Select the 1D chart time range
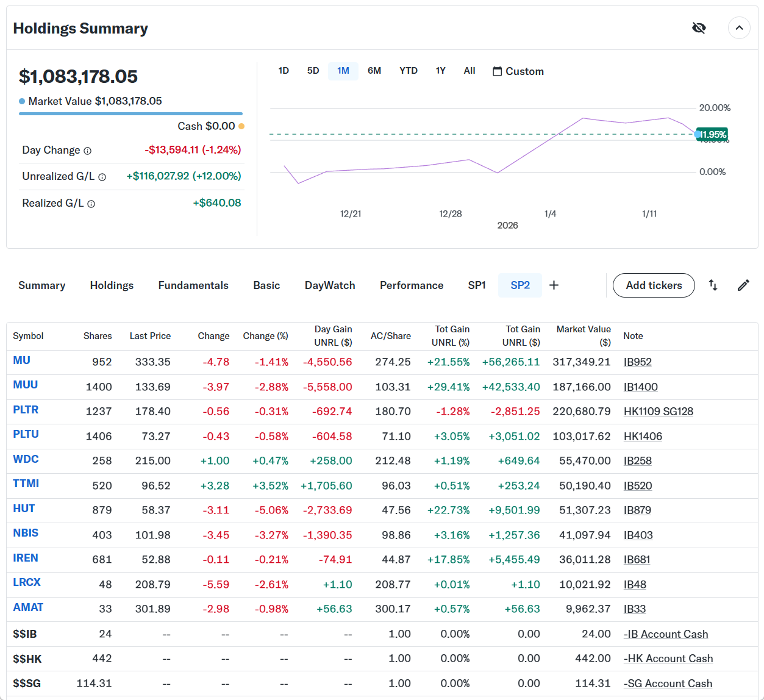Image resolution: width=764 pixels, height=700 pixels. pyautogui.click(x=284, y=71)
